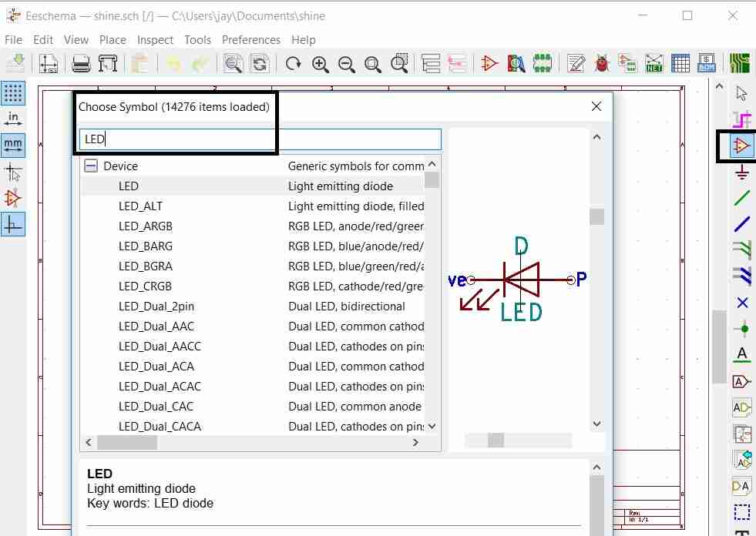The image size is (756, 536).
Task: Toggle horizontal/vertical wire constraint
Action: 13,224
